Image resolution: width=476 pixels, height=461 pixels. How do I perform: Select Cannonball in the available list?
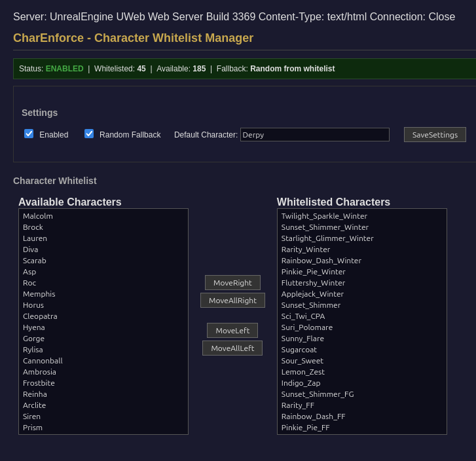(x=103, y=361)
